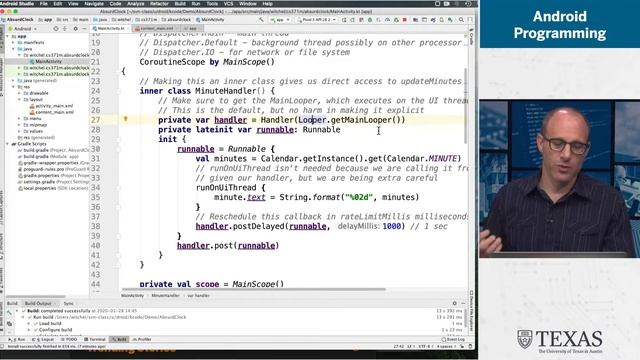
Task: Toggle the Build tool window button at bottom
Action: tap(120, 339)
